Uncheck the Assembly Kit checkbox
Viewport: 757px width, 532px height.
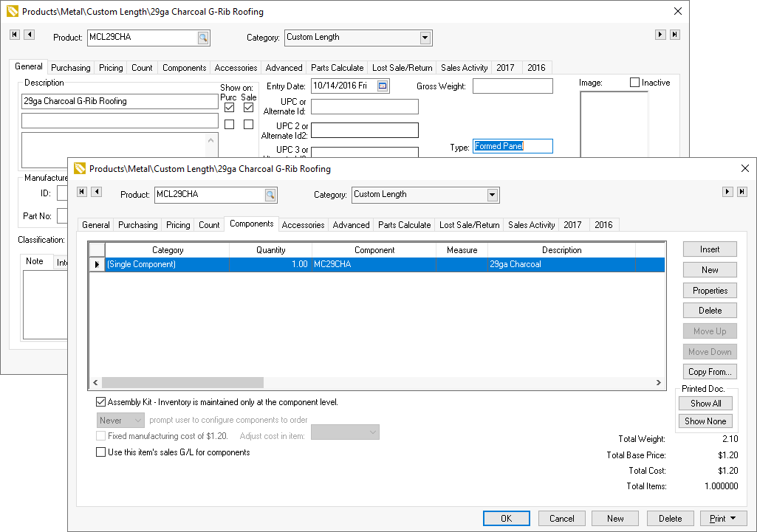(x=101, y=403)
